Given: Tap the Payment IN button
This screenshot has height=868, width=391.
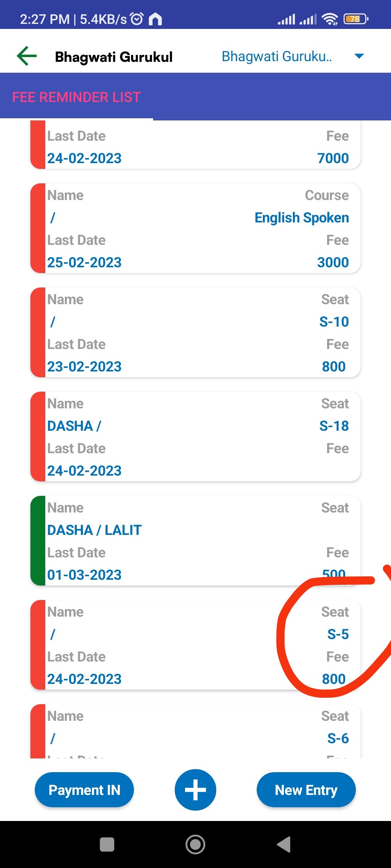Looking at the screenshot, I should 84,790.
